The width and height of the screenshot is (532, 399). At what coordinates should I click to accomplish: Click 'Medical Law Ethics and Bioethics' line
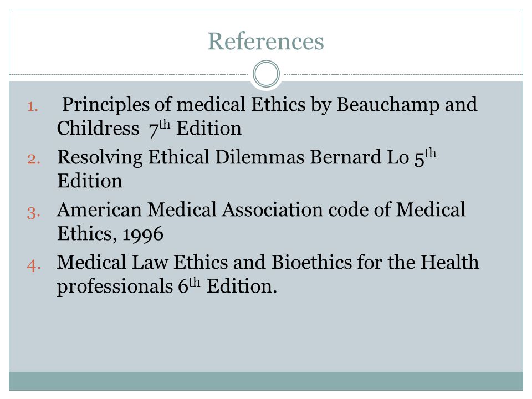click(268, 262)
